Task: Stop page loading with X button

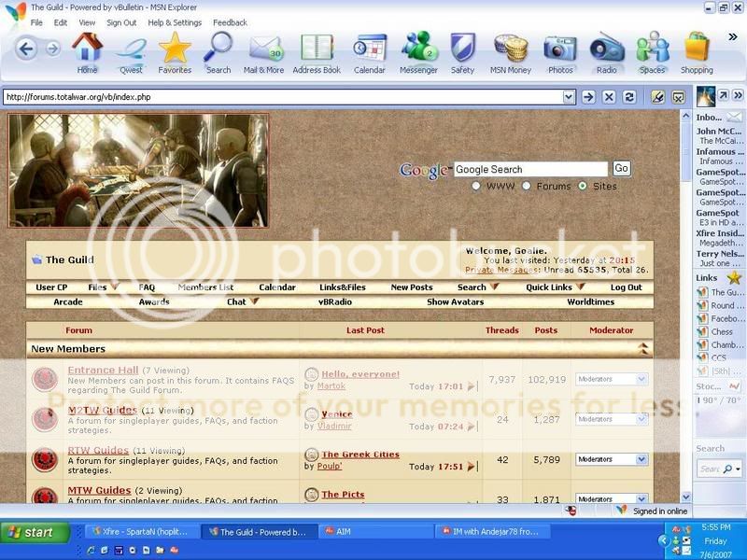Action: tap(609, 97)
